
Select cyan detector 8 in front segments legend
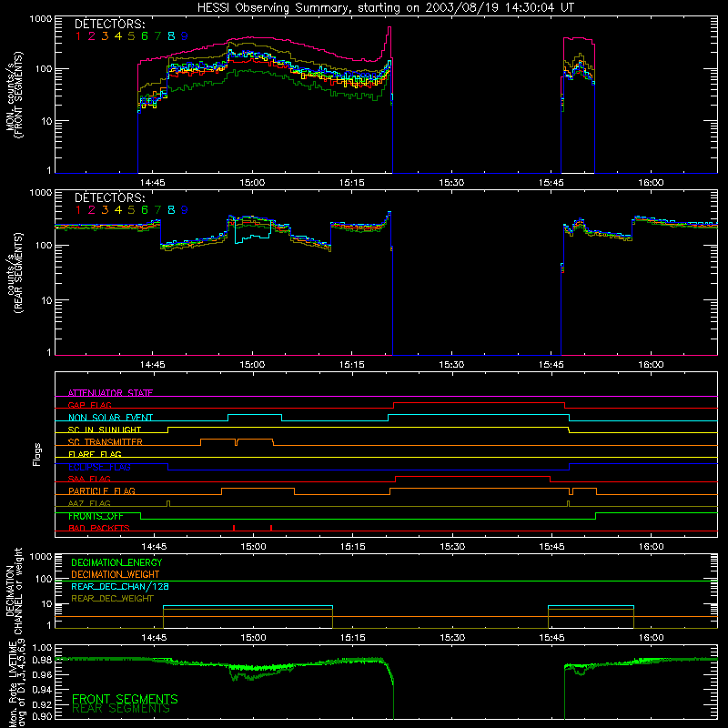[x=171, y=36]
